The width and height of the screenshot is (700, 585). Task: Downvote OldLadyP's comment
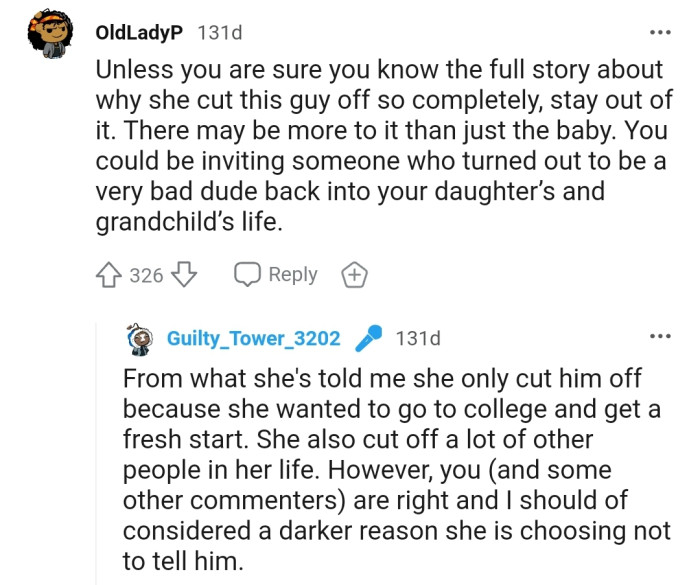[x=186, y=275]
